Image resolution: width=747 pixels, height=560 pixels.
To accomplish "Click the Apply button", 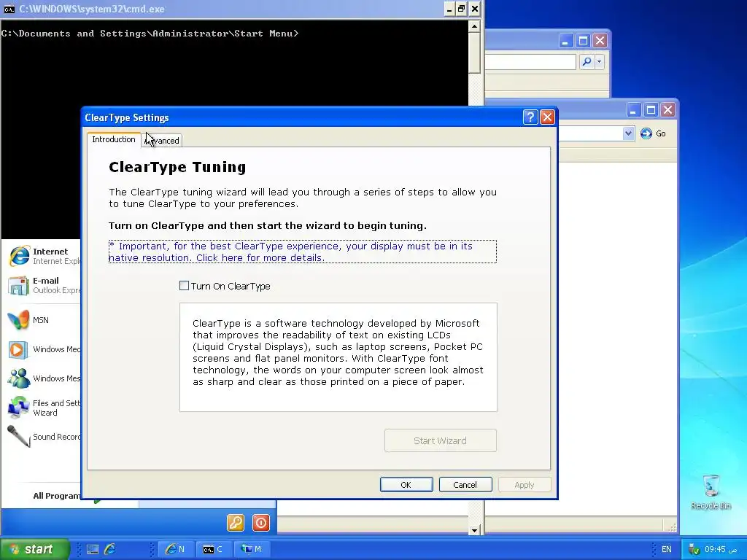I will pos(525,485).
